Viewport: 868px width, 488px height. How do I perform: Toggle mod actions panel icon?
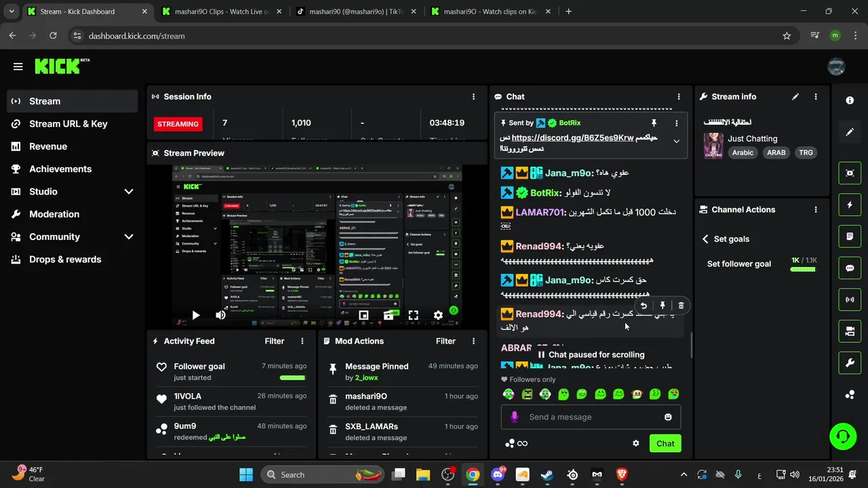pos(850,237)
